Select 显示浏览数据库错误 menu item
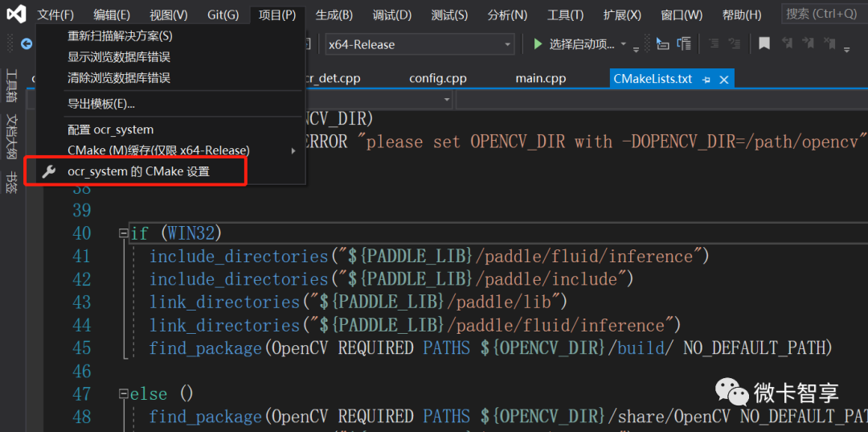The width and height of the screenshot is (868, 432). pos(170,57)
